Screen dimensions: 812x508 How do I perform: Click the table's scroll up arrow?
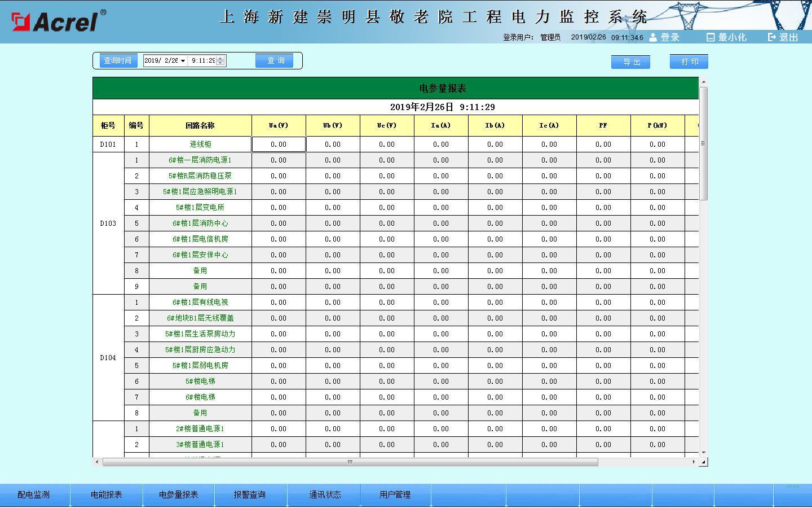pyautogui.click(x=703, y=82)
